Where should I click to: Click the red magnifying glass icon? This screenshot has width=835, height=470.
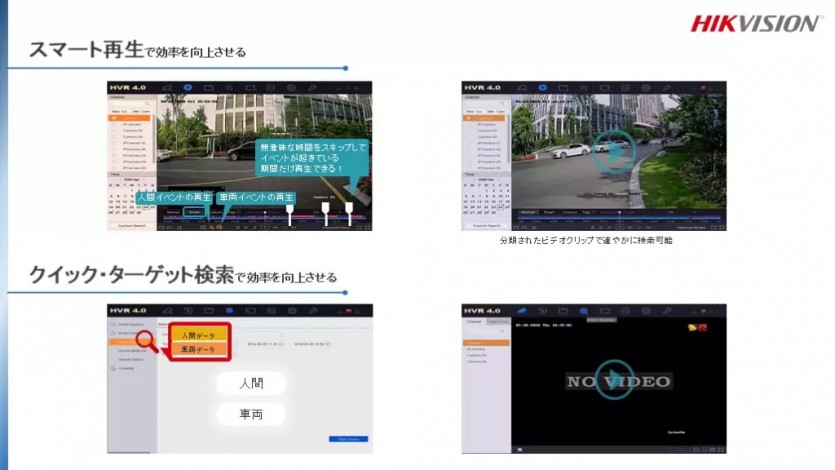(147, 341)
